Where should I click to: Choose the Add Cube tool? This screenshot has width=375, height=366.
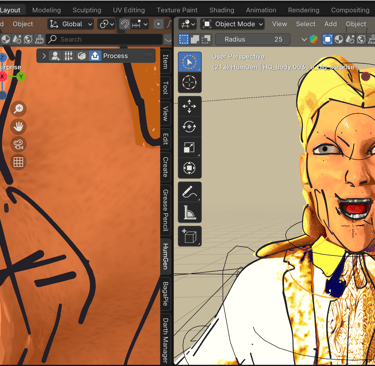(x=189, y=236)
